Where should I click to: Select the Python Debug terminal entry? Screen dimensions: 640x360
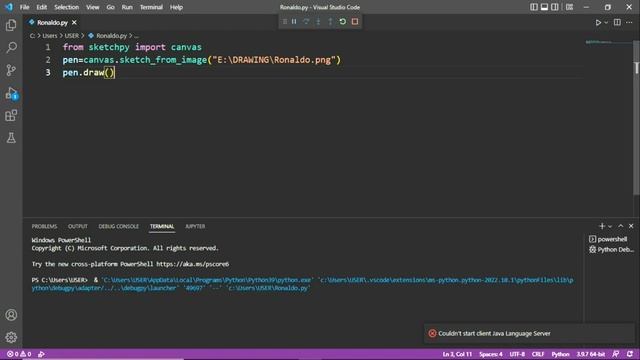(x=610, y=249)
